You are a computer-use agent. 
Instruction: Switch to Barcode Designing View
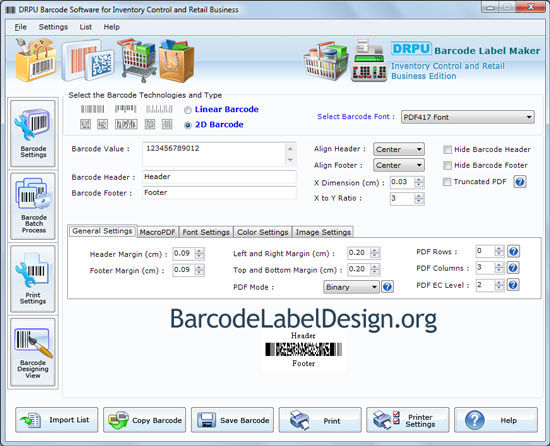pyautogui.click(x=33, y=352)
